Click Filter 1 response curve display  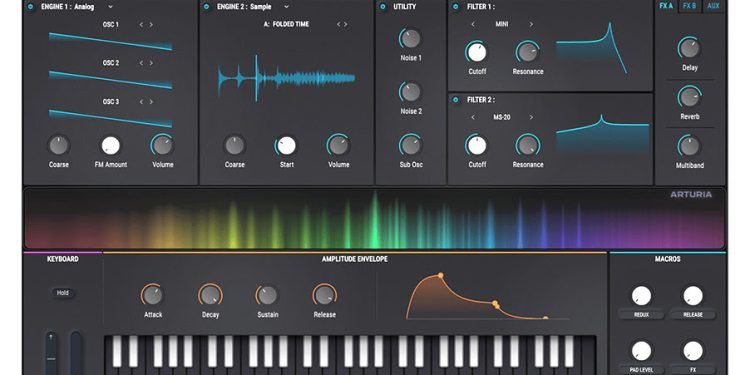(592, 48)
